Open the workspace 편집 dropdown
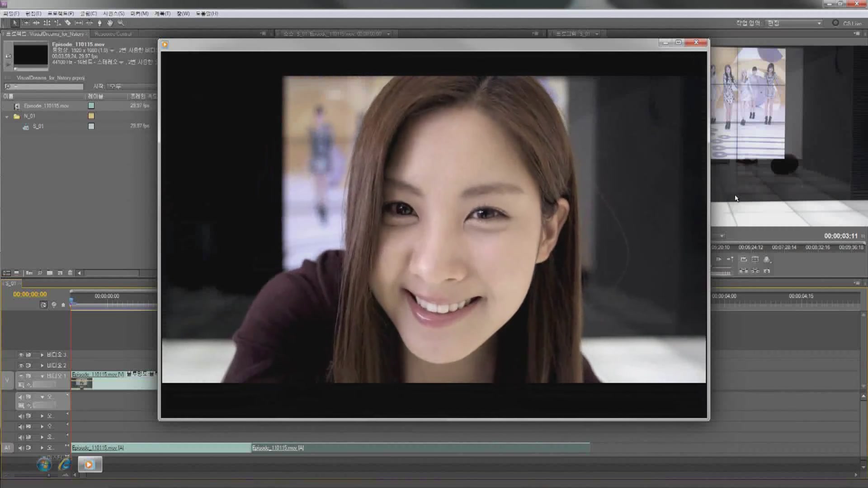The width and height of the screenshot is (868, 488). click(x=794, y=23)
